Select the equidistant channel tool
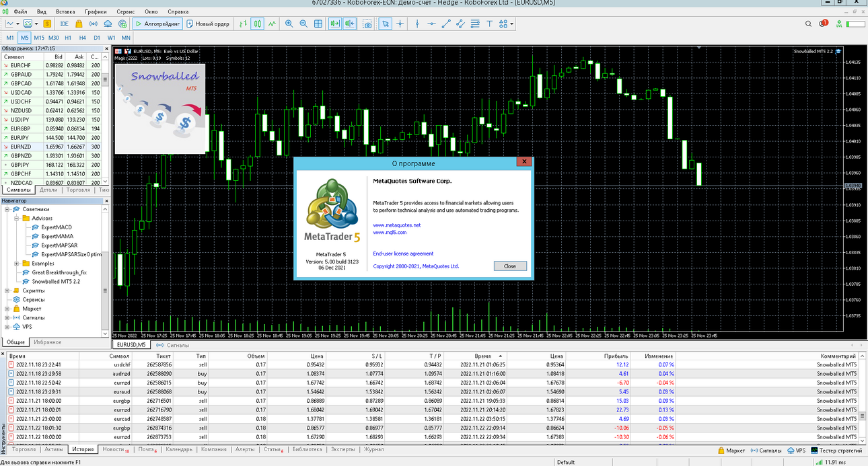Viewport: 868px width, 466px height. click(460, 24)
